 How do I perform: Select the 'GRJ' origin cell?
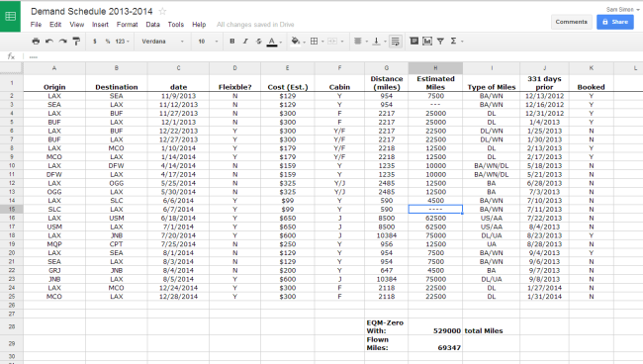coord(54,271)
